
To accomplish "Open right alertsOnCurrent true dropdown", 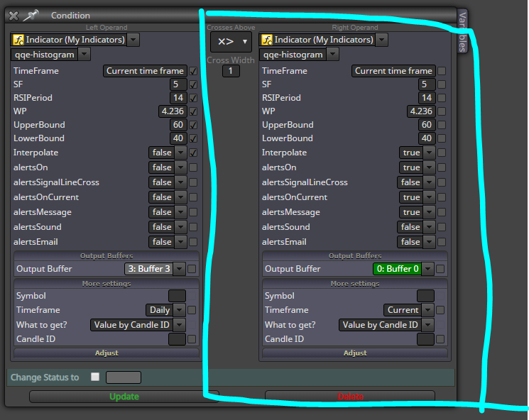I will click(429, 197).
